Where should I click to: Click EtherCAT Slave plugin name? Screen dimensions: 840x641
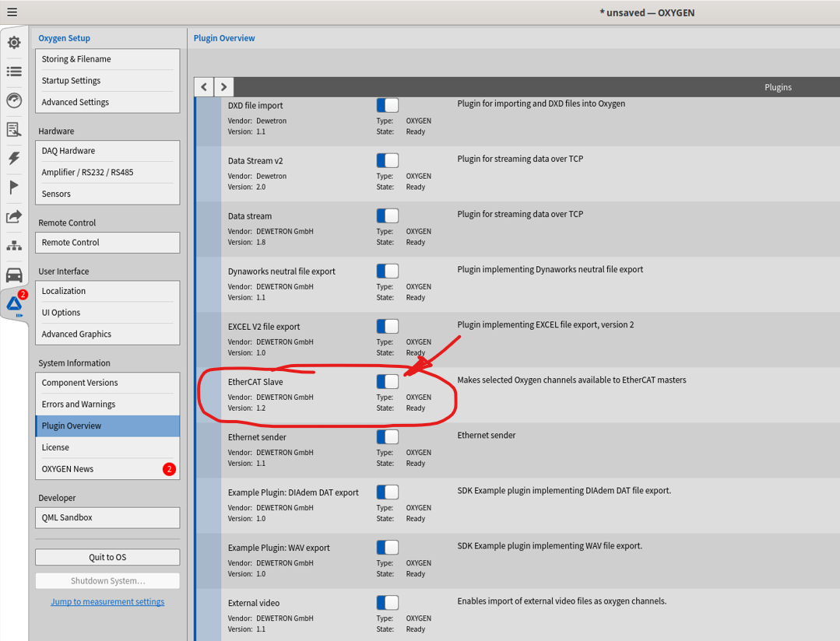click(x=255, y=382)
